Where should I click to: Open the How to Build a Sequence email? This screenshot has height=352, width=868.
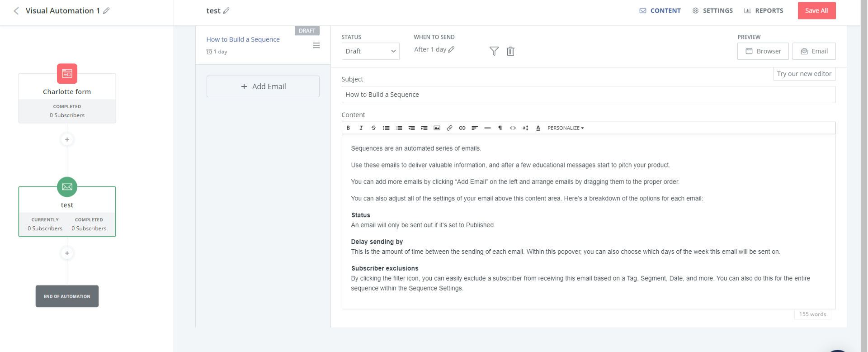click(243, 39)
